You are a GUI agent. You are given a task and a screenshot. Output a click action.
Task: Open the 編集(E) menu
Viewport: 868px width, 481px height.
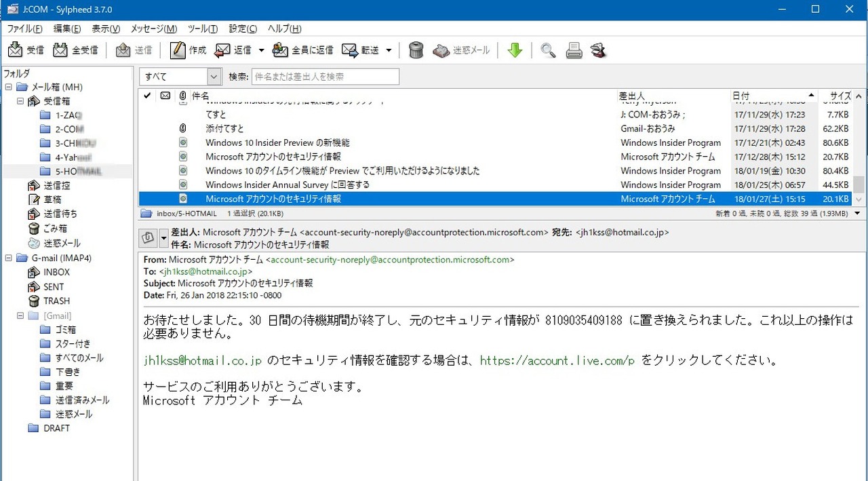67,28
